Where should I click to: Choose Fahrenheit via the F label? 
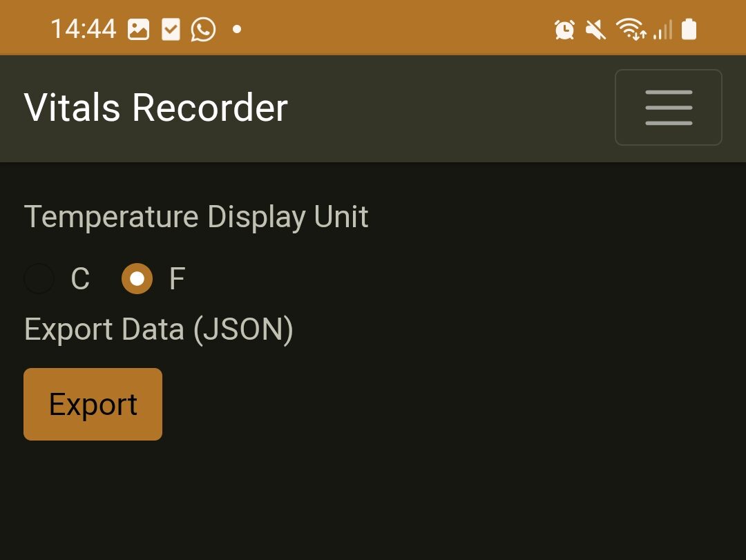[177, 278]
